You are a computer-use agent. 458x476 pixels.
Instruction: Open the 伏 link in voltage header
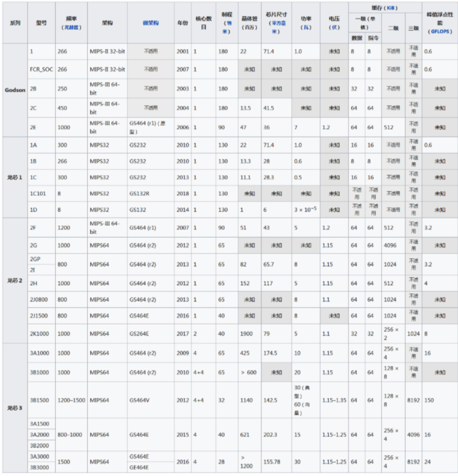334,27
